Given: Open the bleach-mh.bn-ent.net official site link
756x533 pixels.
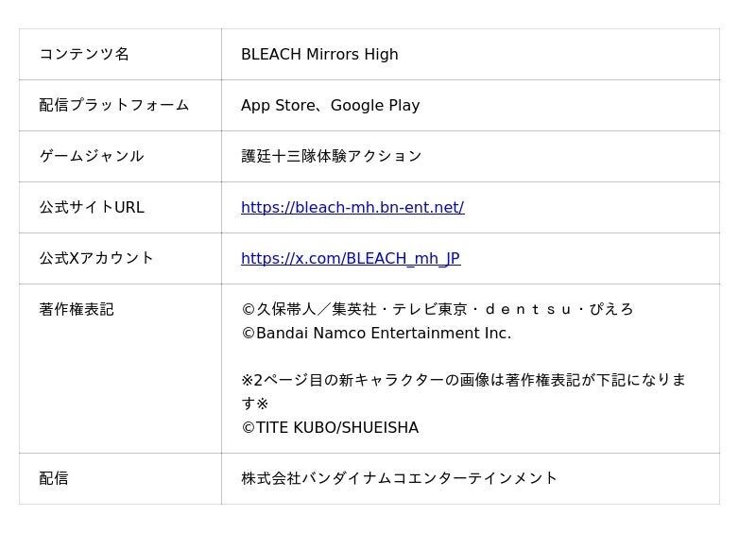Looking at the screenshot, I should (352, 207).
